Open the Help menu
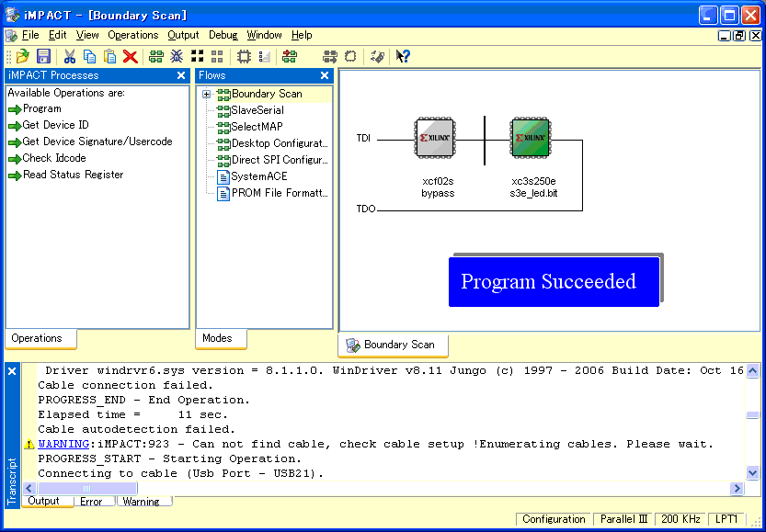 point(302,35)
